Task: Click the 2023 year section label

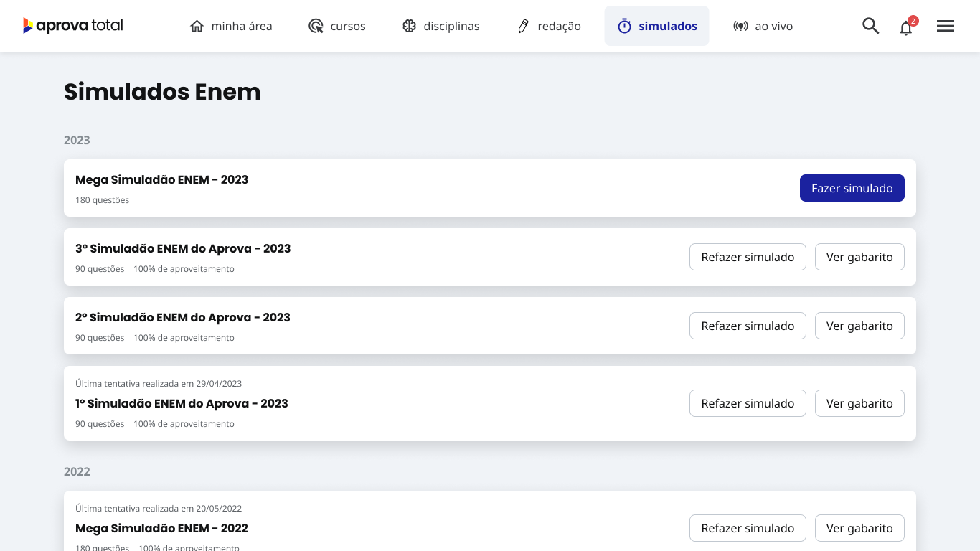Action: click(x=77, y=140)
